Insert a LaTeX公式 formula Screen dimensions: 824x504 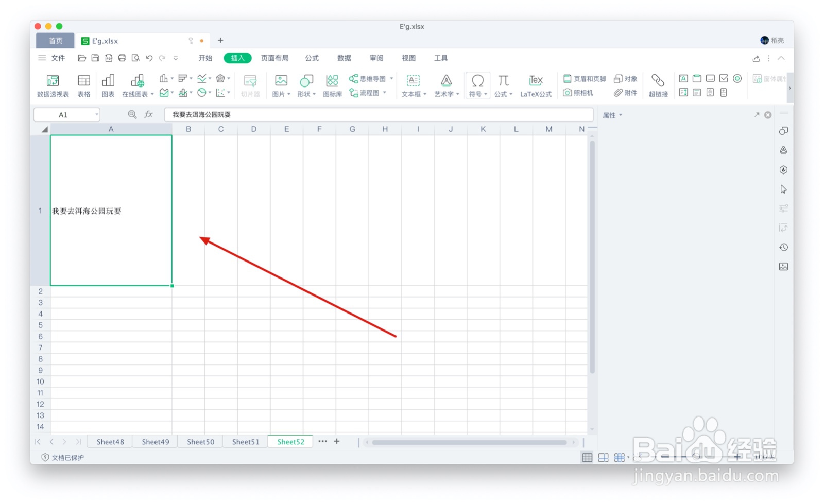click(536, 85)
